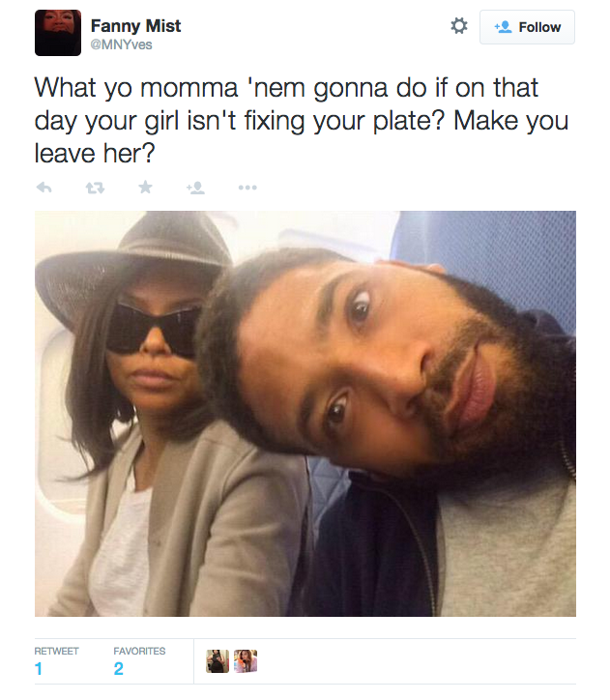Click the tweet text body
Image resolution: width=610 pixels, height=700 pixels.
(302, 121)
